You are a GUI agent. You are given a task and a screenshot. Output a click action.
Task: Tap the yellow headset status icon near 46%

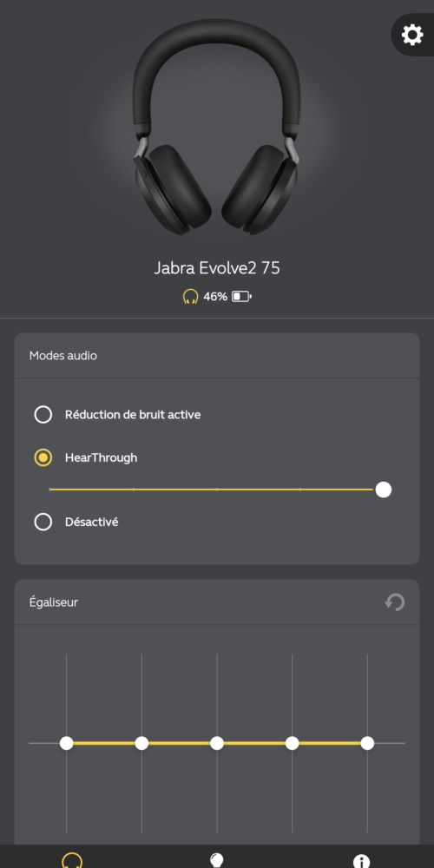[x=190, y=297]
